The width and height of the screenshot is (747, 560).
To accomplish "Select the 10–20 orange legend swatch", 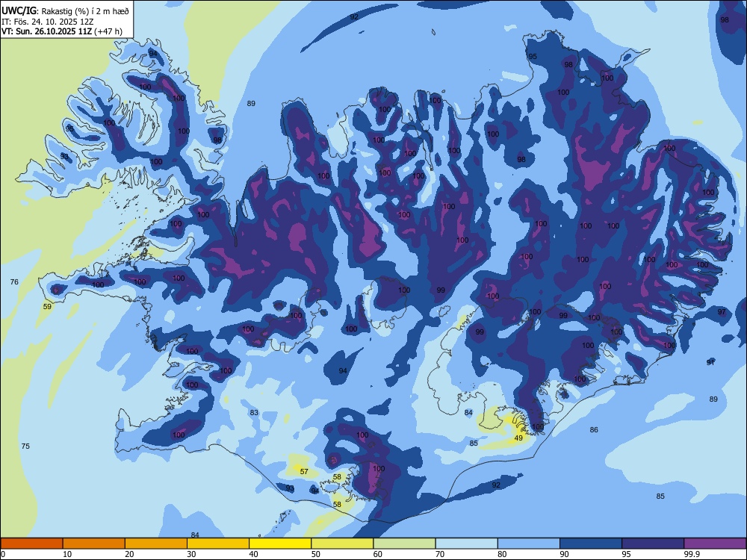I will click(94, 544).
